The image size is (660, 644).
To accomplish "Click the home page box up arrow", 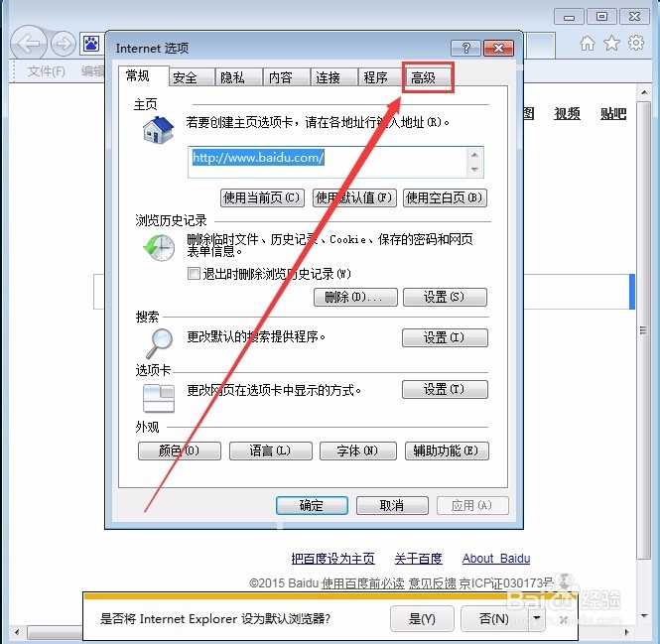I will coord(474,155).
